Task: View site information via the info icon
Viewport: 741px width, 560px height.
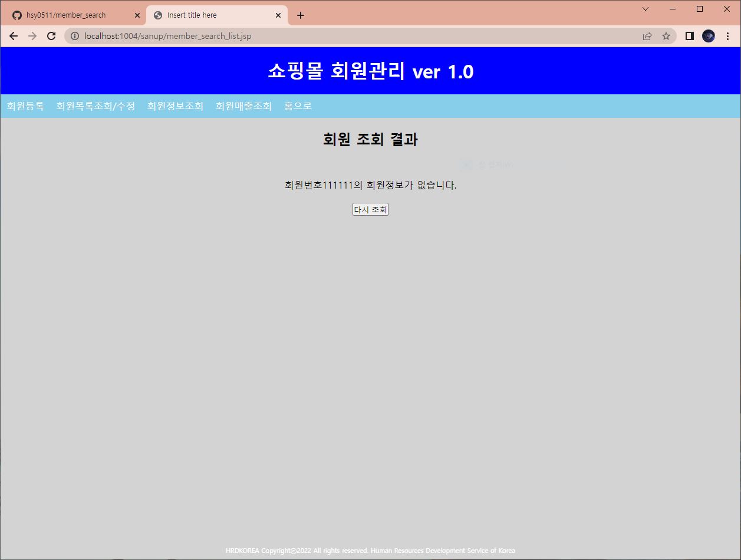Action: (x=74, y=36)
